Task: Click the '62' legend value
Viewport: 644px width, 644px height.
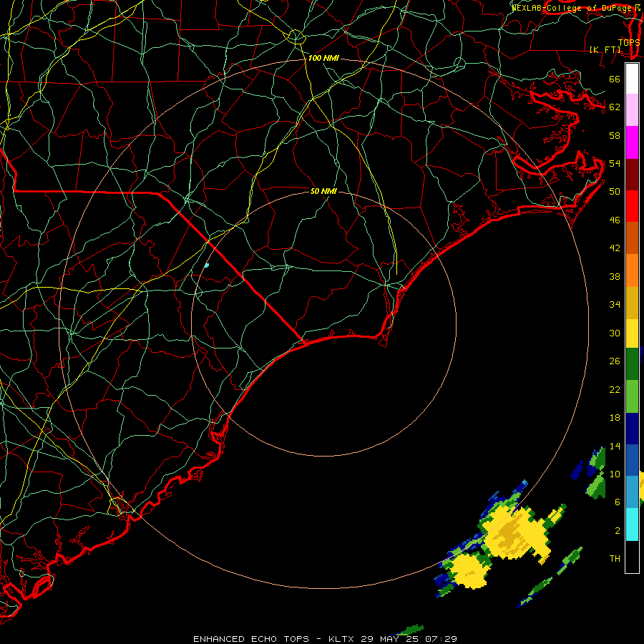Action: tap(615, 107)
